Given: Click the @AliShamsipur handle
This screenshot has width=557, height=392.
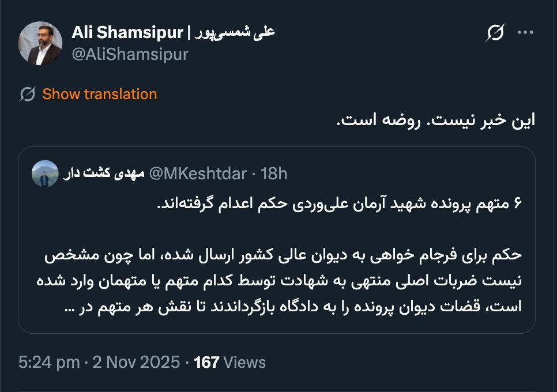Looking at the screenshot, I should pyautogui.click(x=130, y=54).
